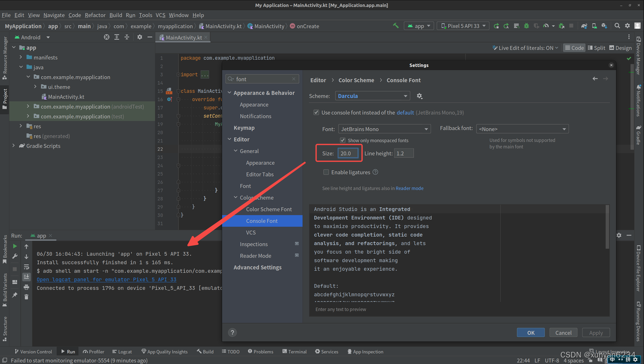Open the Reader mode link
Screen dimensions: 644x364
(410, 188)
